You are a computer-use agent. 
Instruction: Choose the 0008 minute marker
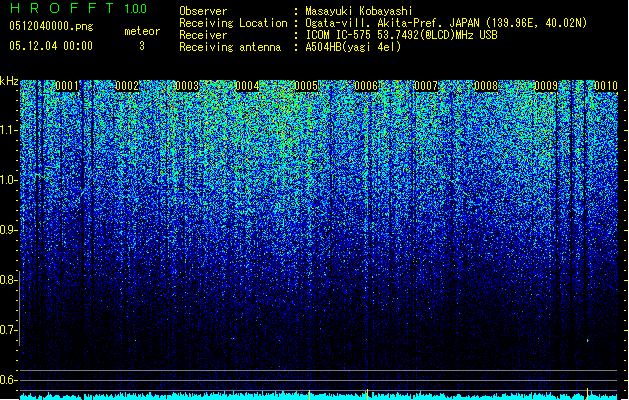[x=486, y=86]
